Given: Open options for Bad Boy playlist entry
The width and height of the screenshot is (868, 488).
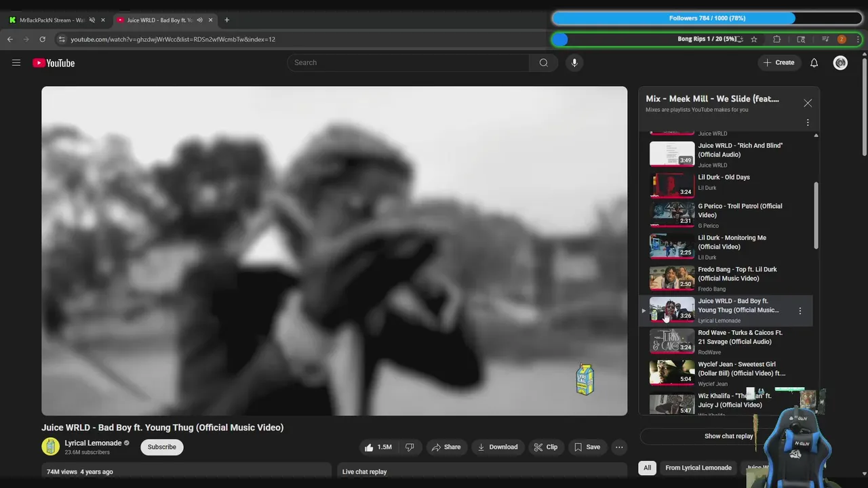Looking at the screenshot, I should (800, 311).
